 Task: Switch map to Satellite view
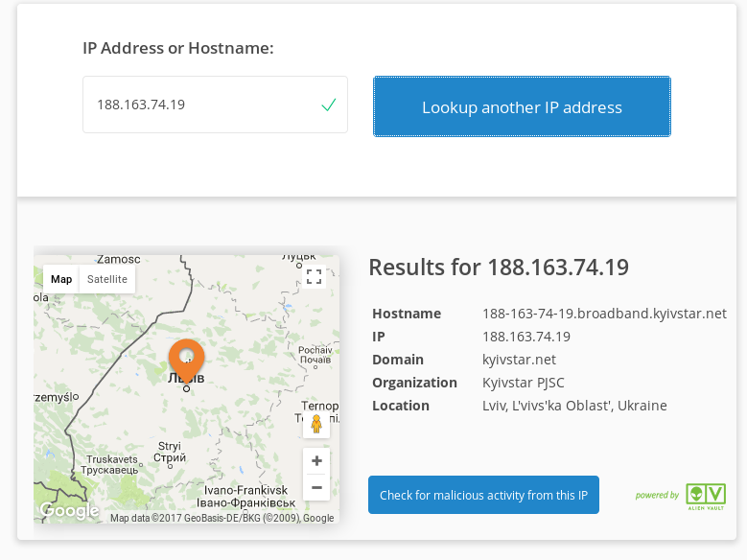point(107,279)
